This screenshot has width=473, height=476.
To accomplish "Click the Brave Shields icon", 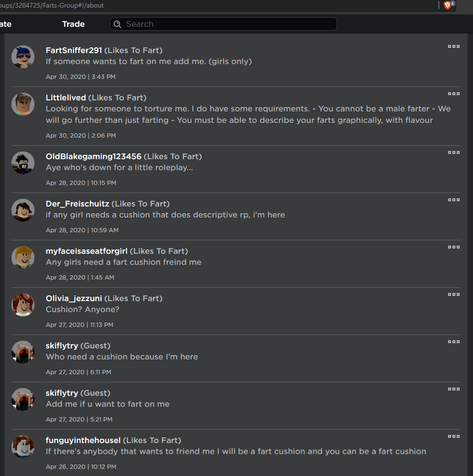I will (448, 5).
